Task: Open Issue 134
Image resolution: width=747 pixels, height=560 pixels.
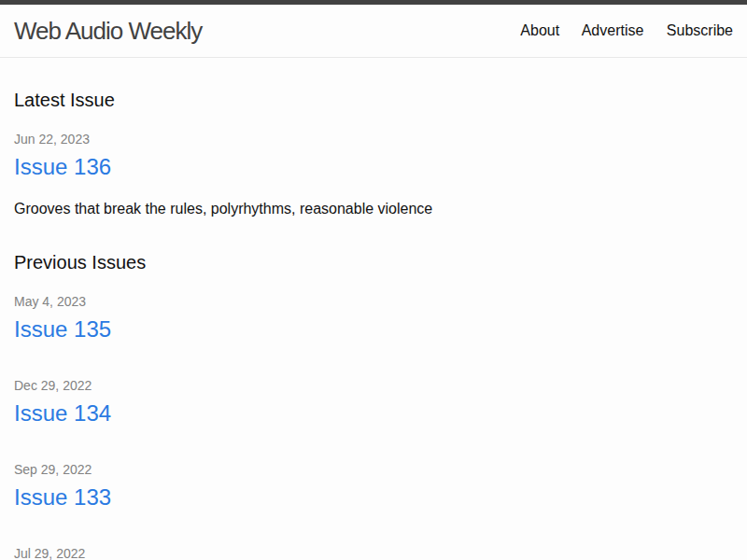Action: [x=63, y=413]
